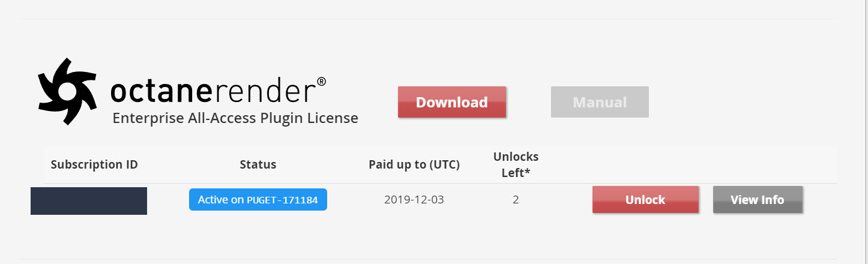
Task: Click the registered trademark symbol beside octanerender
Action: [x=321, y=81]
